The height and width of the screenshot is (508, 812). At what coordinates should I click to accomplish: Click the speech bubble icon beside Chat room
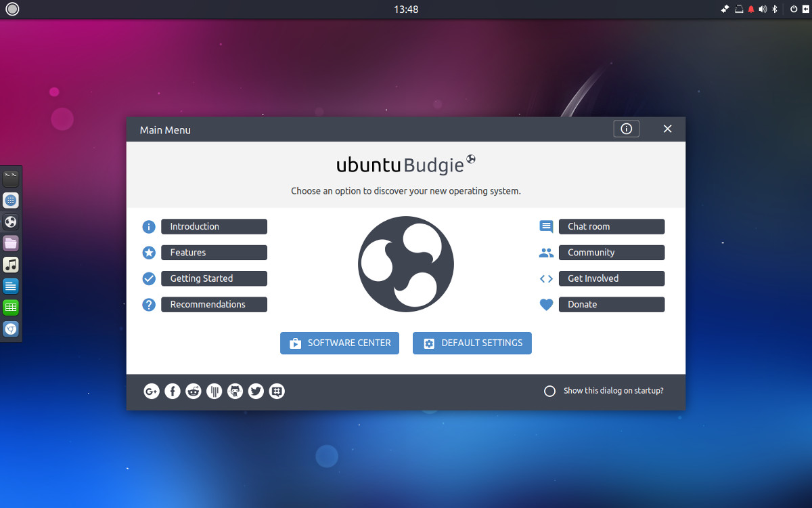546,227
